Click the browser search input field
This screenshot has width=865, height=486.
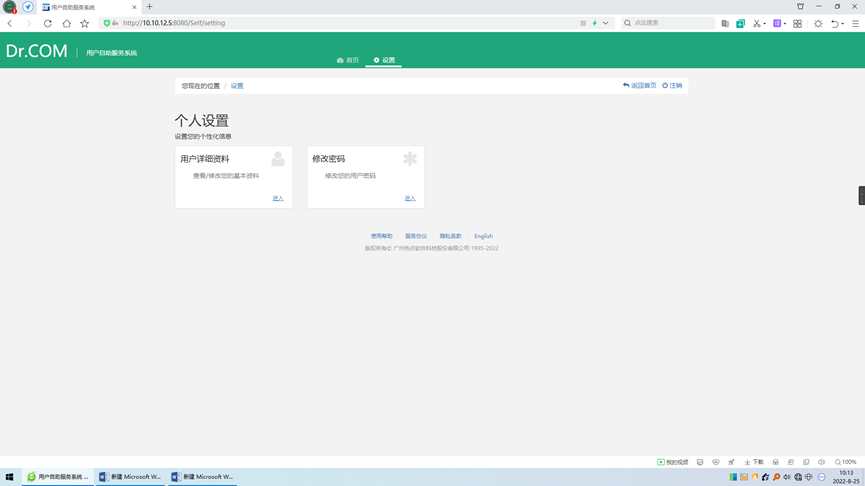pyautogui.click(x=670, y=23)
